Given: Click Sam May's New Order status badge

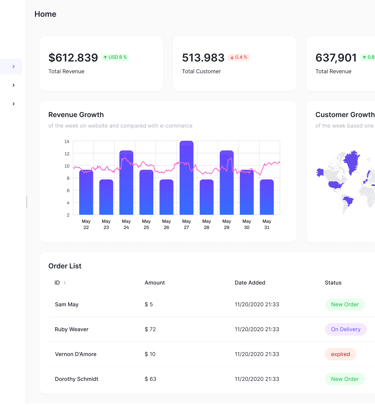Looking at the screenshot, I should pyautogui.click(x=345, y=304).
